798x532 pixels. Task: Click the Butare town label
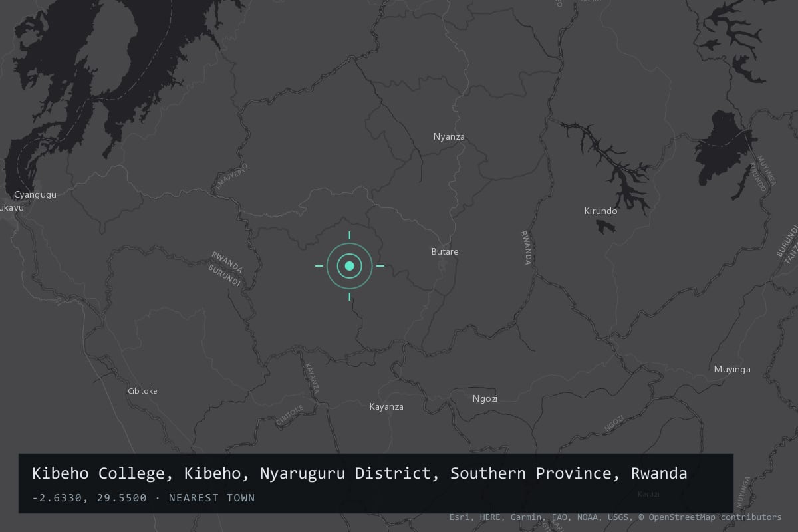(x=445, y=251)
